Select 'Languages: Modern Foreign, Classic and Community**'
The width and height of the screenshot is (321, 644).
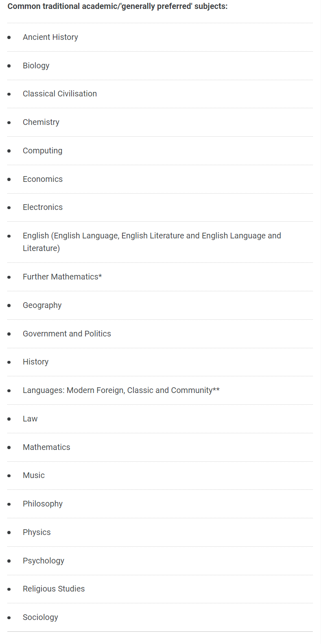(121, 390)
